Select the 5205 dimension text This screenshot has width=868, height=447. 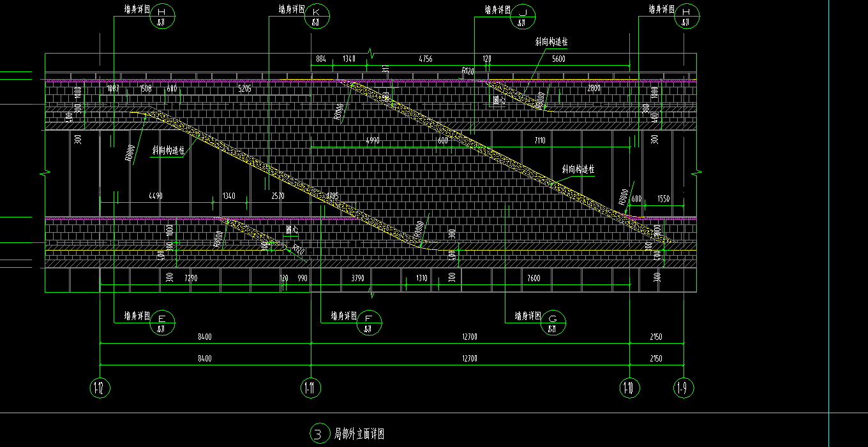(x=244, y=89)
